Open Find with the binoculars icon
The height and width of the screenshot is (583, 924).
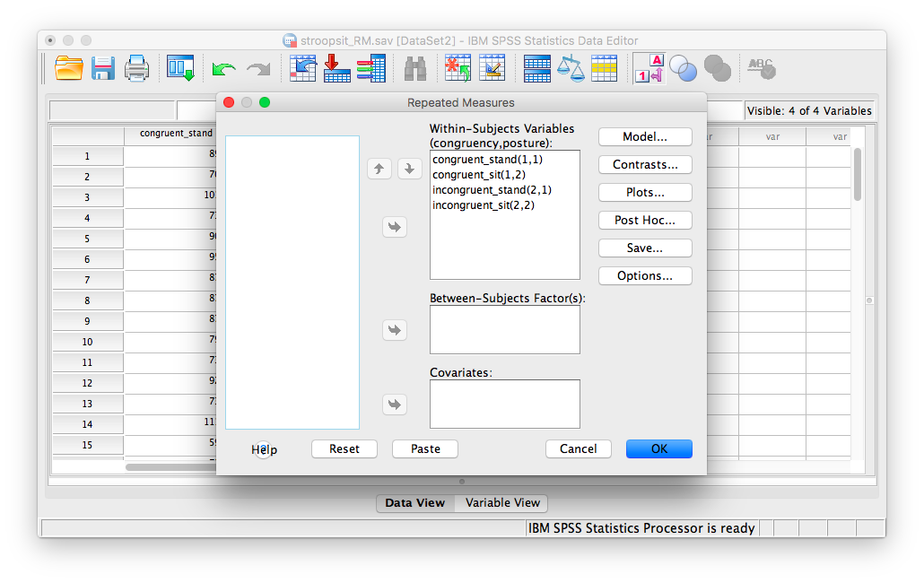click(x=414, y=68)
